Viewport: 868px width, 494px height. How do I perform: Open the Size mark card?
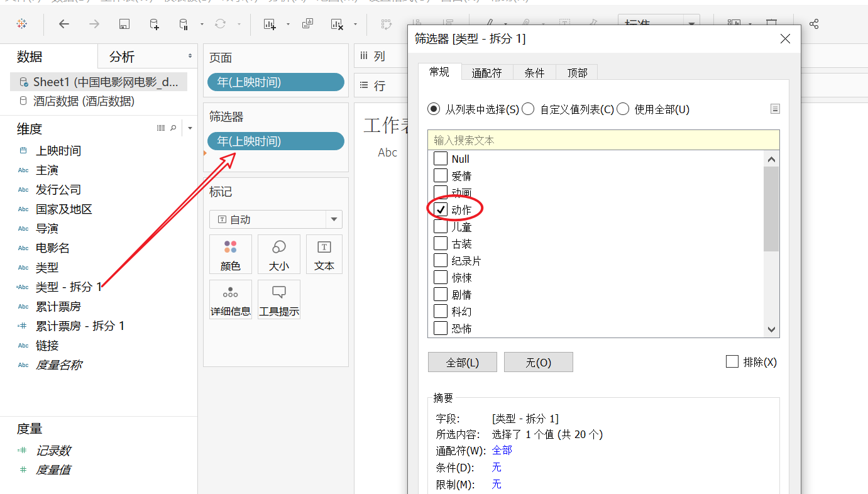[x=279, y=254]
